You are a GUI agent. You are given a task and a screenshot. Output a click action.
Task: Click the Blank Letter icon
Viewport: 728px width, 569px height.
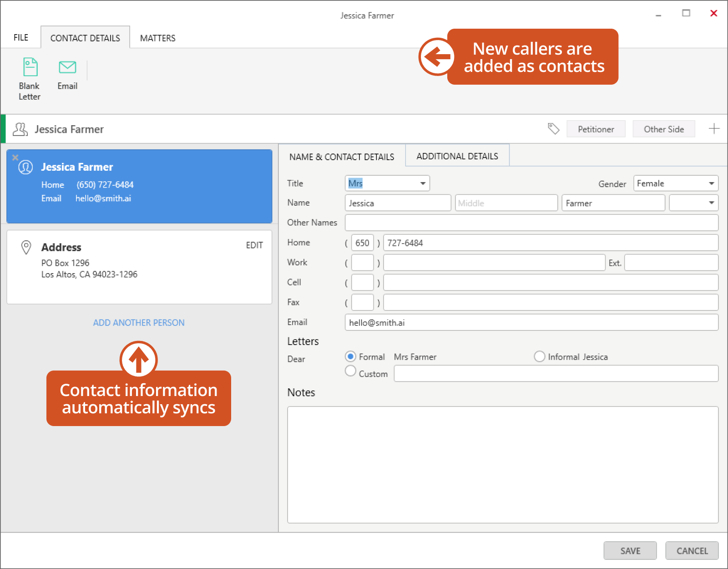click(30, 67)
